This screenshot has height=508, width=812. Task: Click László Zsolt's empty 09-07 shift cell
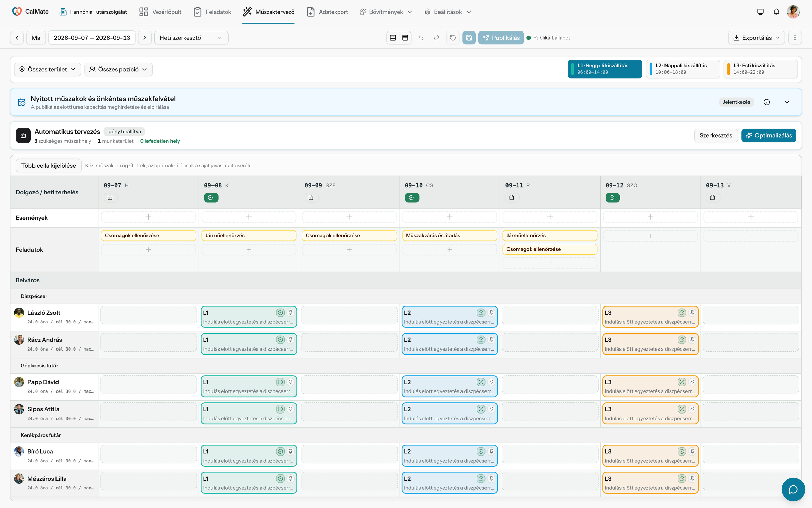149,315
